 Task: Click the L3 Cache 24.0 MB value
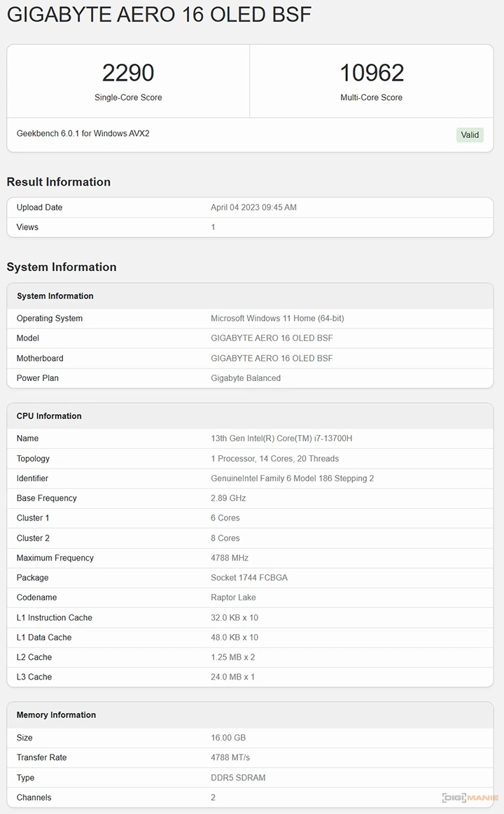[x=232, y=677]
